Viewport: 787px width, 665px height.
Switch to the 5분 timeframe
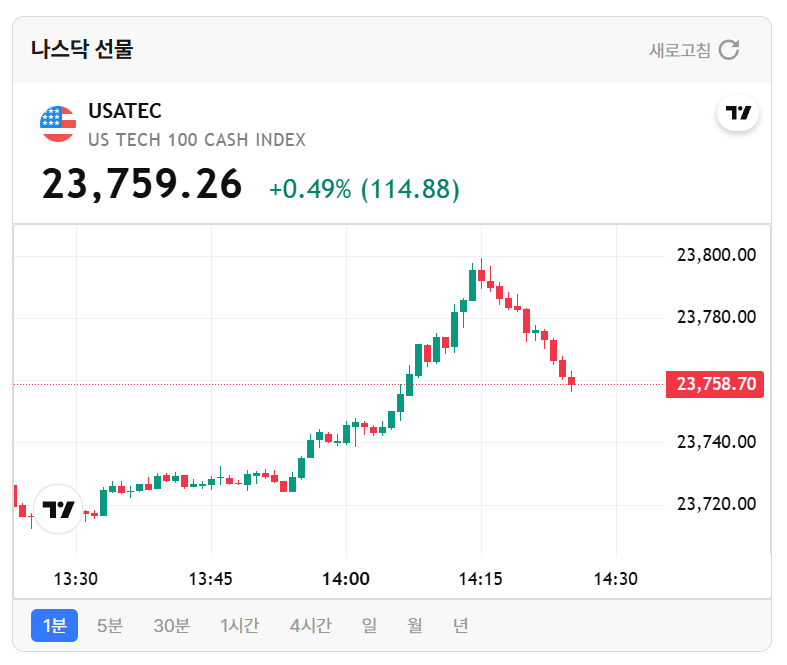pyautogui.click(x=109, y=626)
